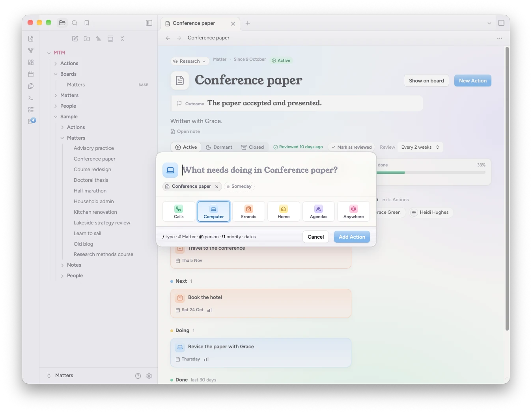Screen dimensions: 532x413
Task: Create a new folder in the explorer
Action: [87, 39]
